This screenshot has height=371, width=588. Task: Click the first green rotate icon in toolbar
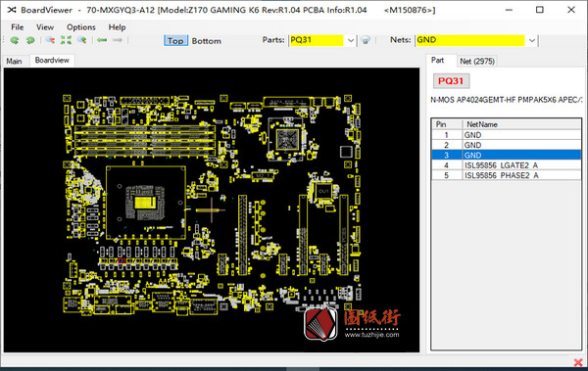click(15, 40)
